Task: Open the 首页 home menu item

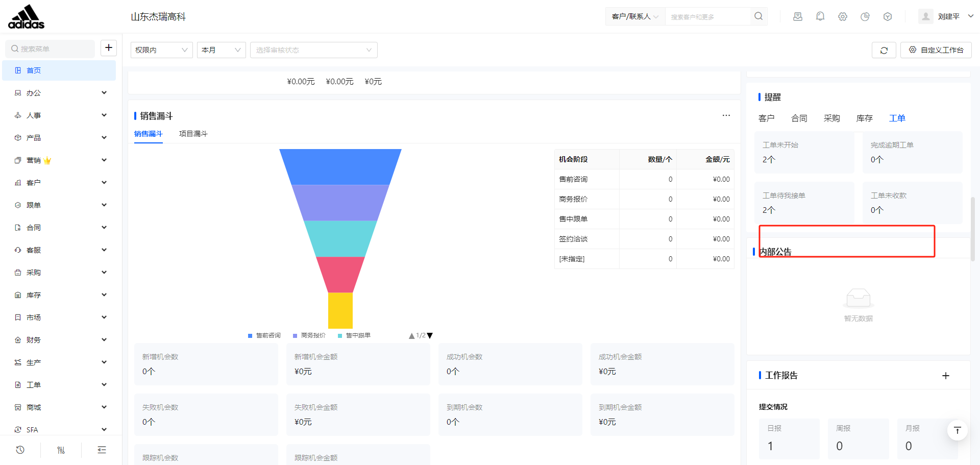Action: tap(59, 70)
